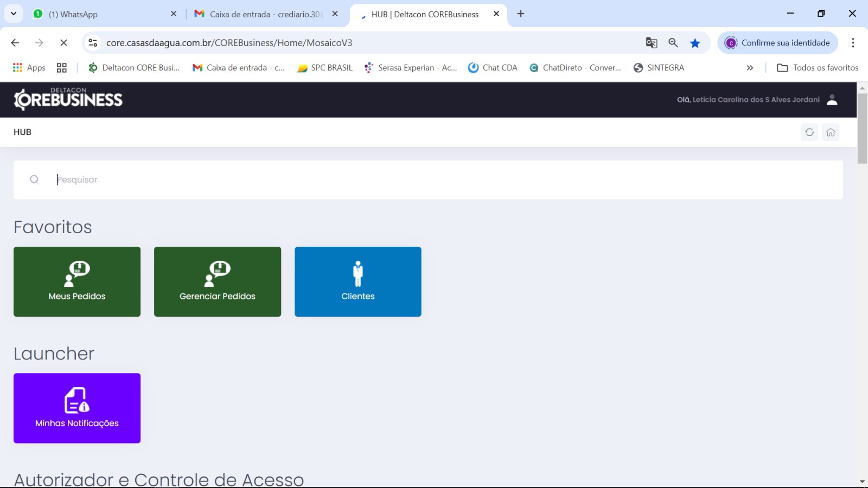This screenshot has height=488, width=868.
Task: Click the page vertical scrollbar thumb
Action: click(862, 128)
